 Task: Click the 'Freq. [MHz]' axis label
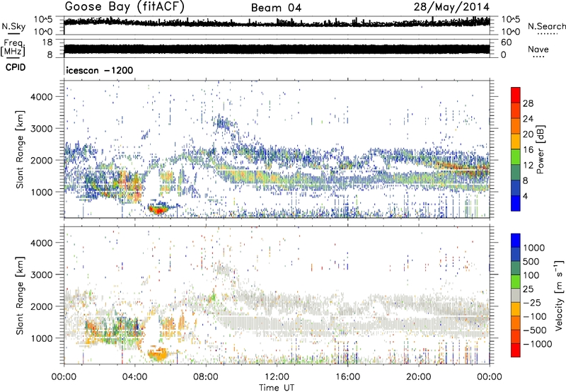click(x=13, y=48)
